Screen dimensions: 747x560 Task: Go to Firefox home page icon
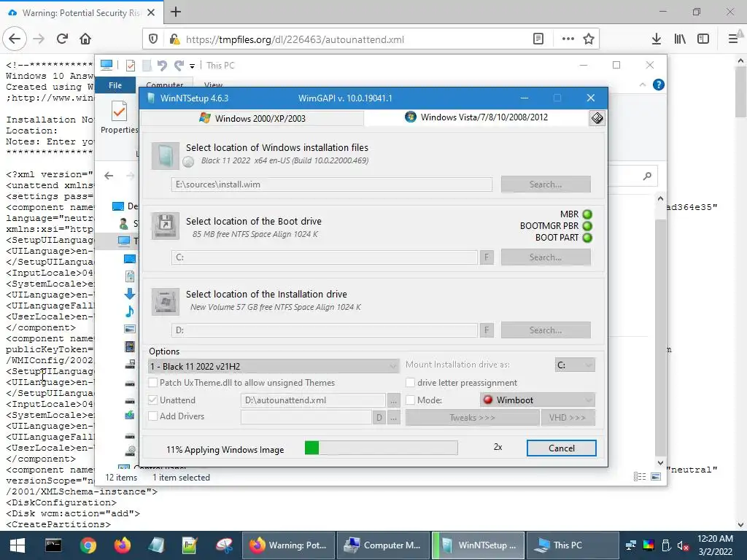85,39
